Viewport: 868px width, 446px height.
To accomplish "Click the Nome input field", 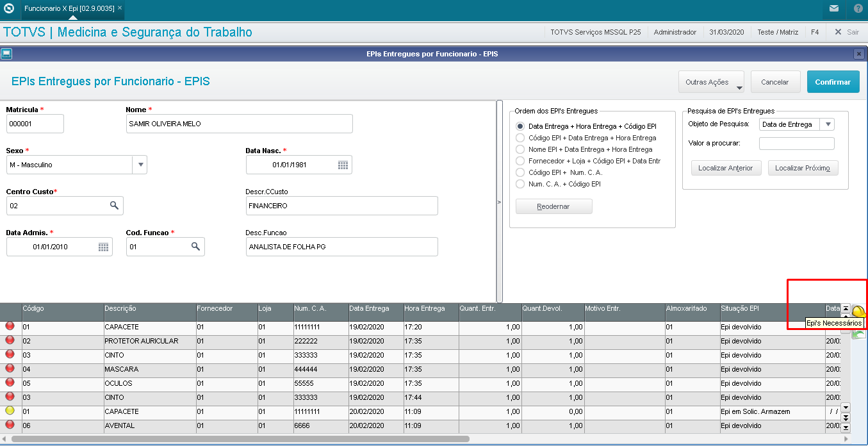I will (240, 124).
